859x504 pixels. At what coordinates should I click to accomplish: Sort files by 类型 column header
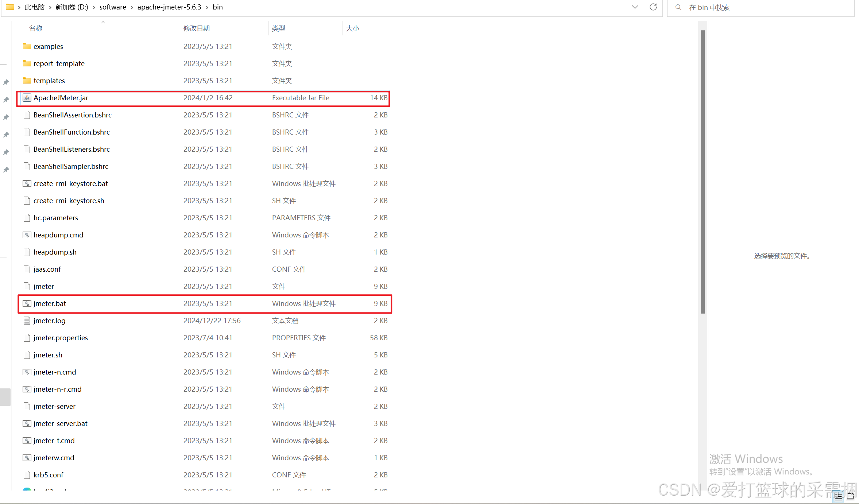click(x=278, y=28)
